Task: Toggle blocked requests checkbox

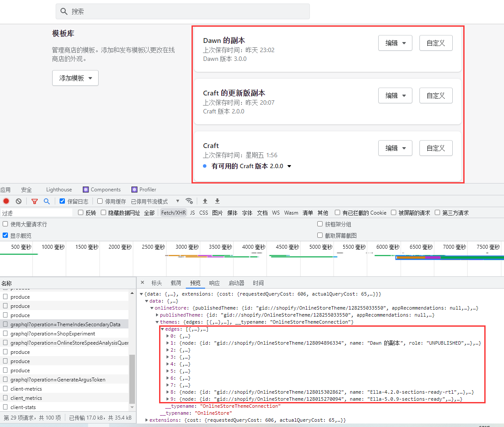Action: point(394,212)
